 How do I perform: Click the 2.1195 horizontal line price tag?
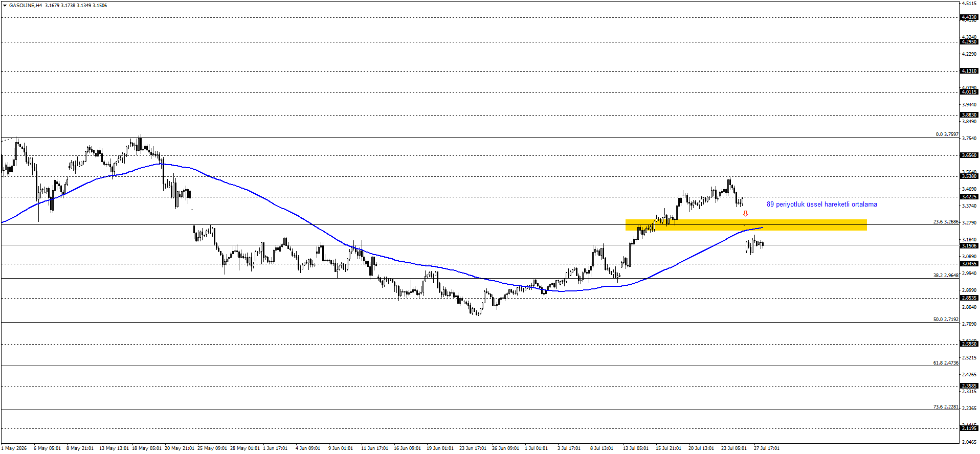click(x=969, y=428)
